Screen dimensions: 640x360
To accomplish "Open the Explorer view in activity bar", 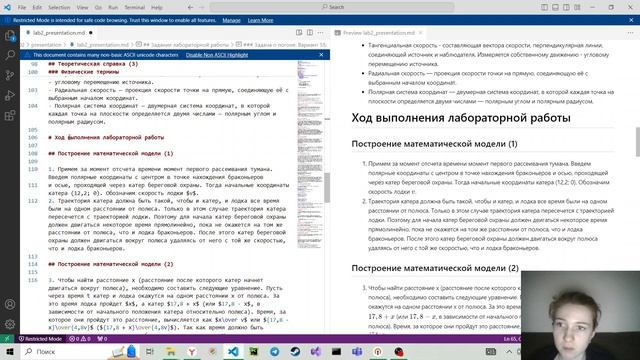I will [10, 36].
